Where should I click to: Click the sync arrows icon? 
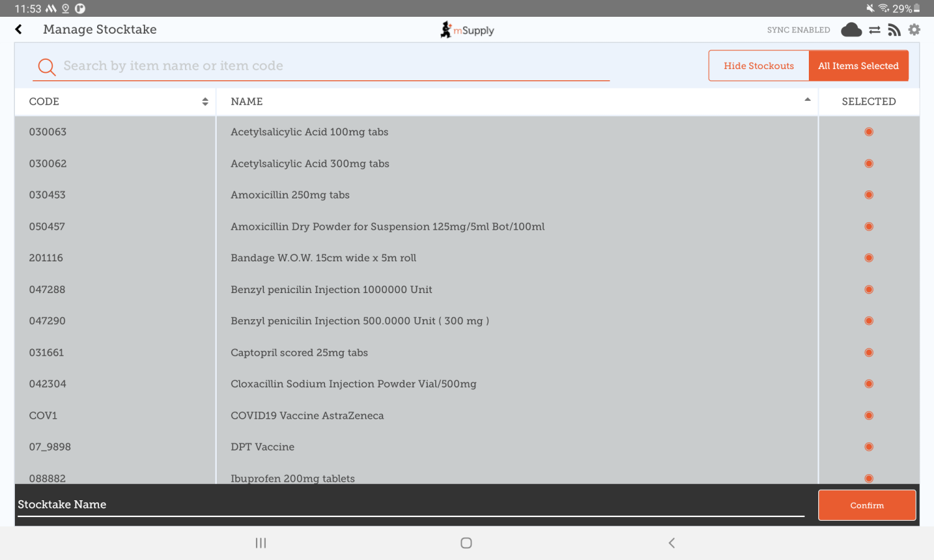point(875,30)
